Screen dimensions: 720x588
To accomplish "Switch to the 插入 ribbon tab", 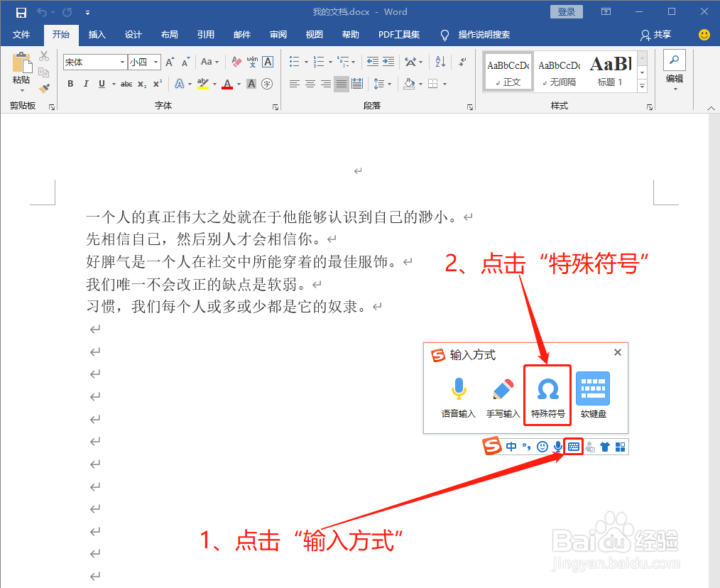I will coord(97,35).
